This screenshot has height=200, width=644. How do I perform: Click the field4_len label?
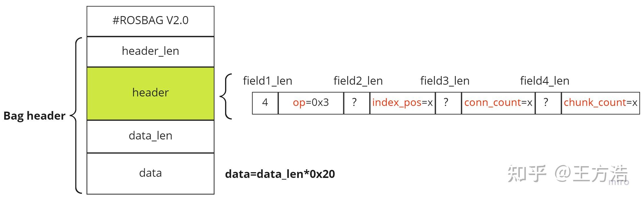pos(545,81)
